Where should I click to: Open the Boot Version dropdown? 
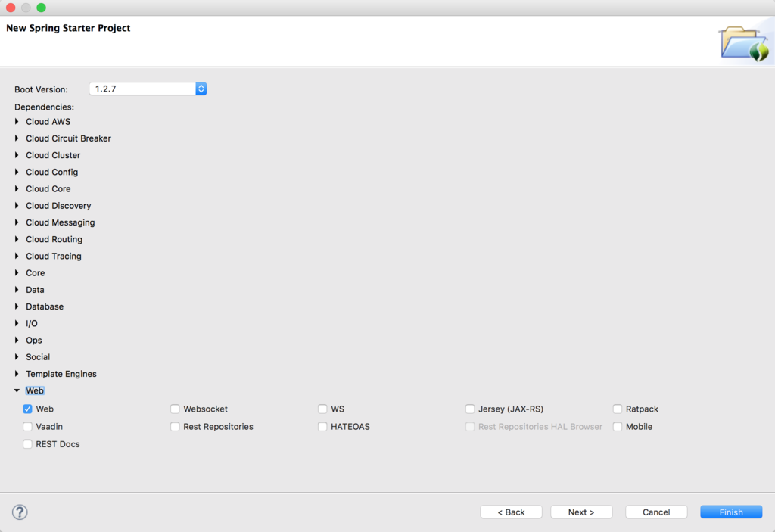(201, 89)
